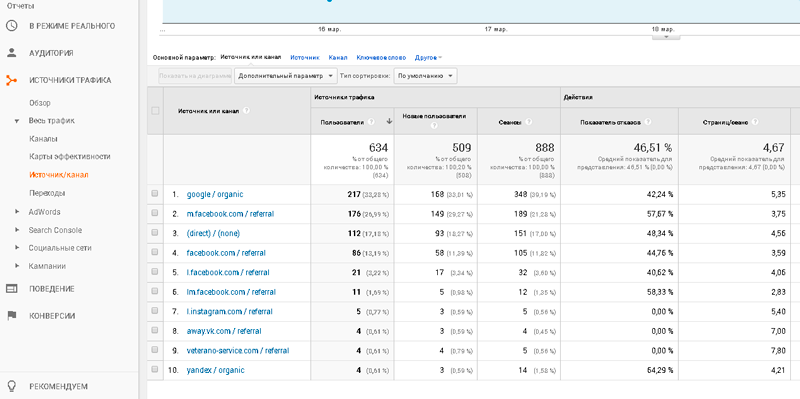
Task: Select the Канал primary parameter
Action: pos(338,58)
